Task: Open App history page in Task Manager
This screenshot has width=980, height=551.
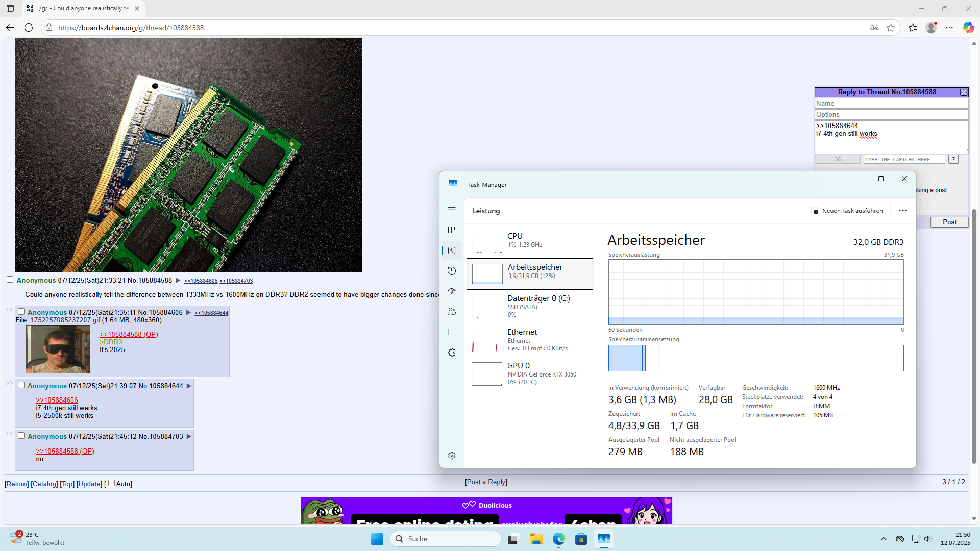Action: click(x=452, y=271)
